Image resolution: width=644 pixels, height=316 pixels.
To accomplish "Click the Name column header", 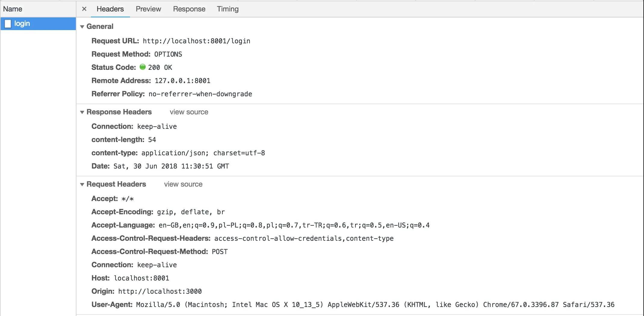I will pyautogui.click(x=13, y=9).
